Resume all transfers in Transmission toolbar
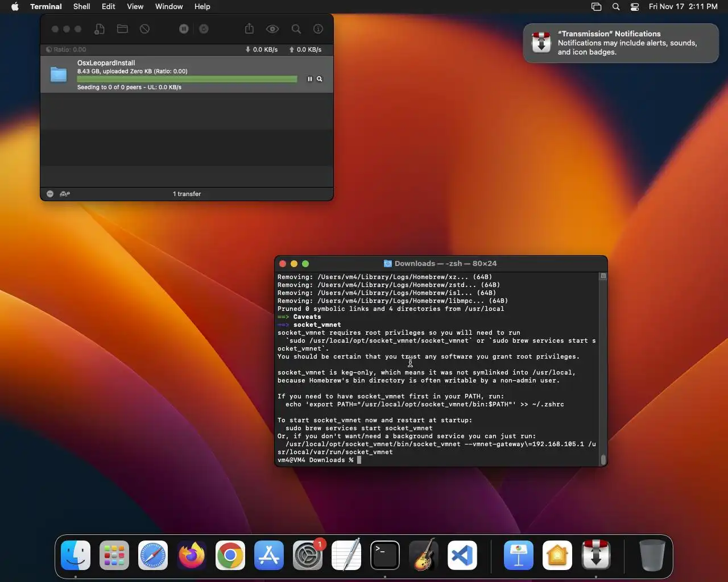The height and width of the screenshot is (582, 728). [204, 29]
